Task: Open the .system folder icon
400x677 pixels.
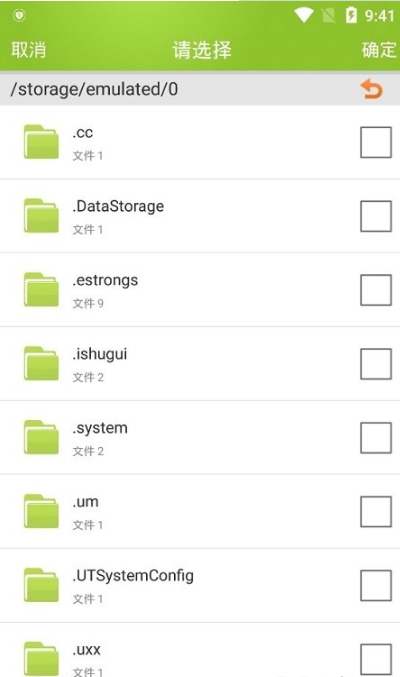Action: (41, 437)
